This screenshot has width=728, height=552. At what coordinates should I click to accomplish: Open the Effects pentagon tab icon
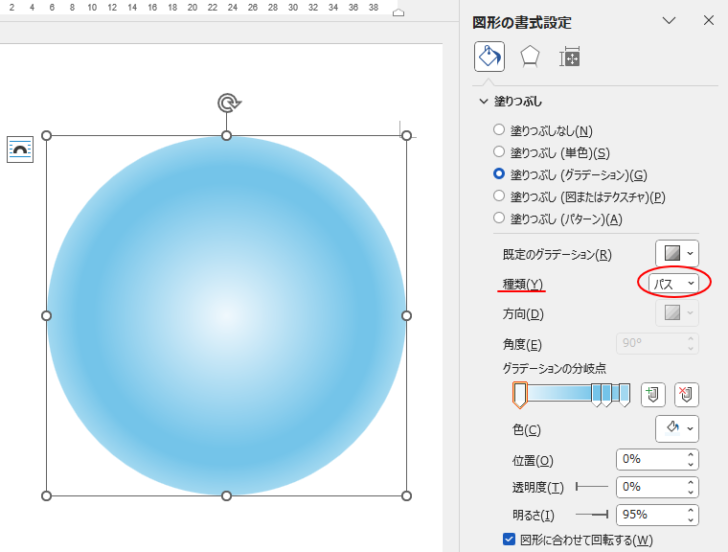530,57
